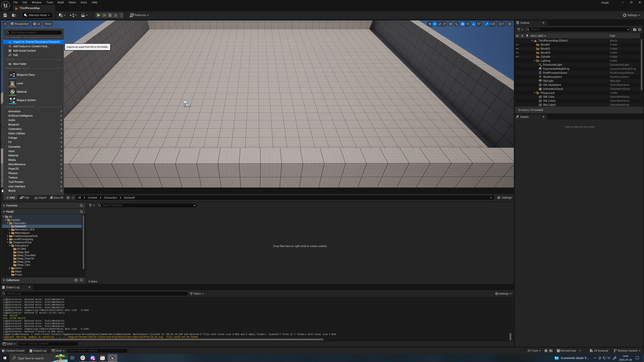
Task: Click the Characters breadcrumb in the path bar
Action: (111, 198)
